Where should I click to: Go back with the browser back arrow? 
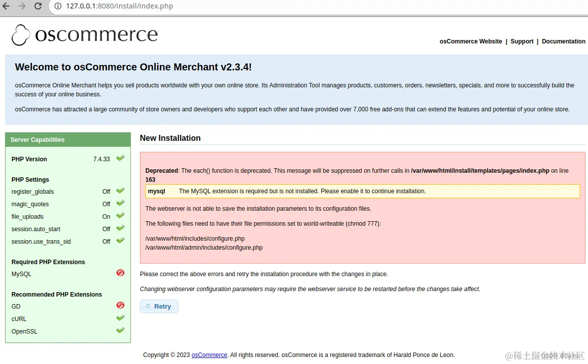6,6
